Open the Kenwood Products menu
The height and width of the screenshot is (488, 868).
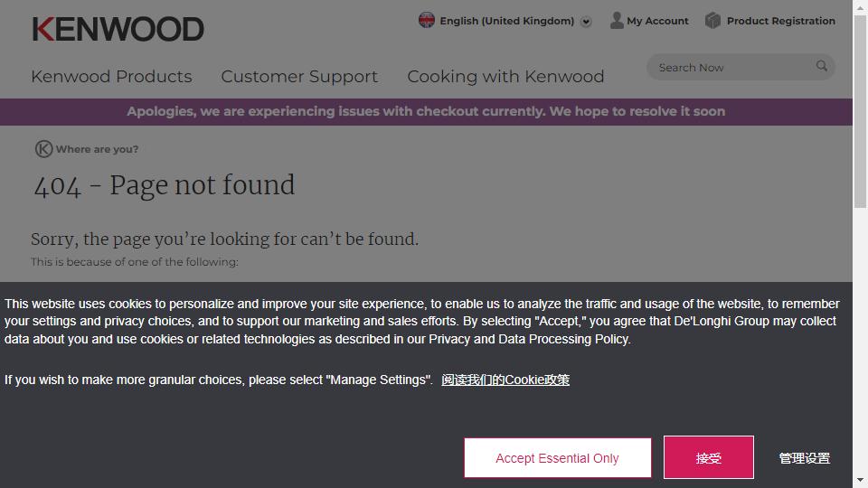(111, 77)
